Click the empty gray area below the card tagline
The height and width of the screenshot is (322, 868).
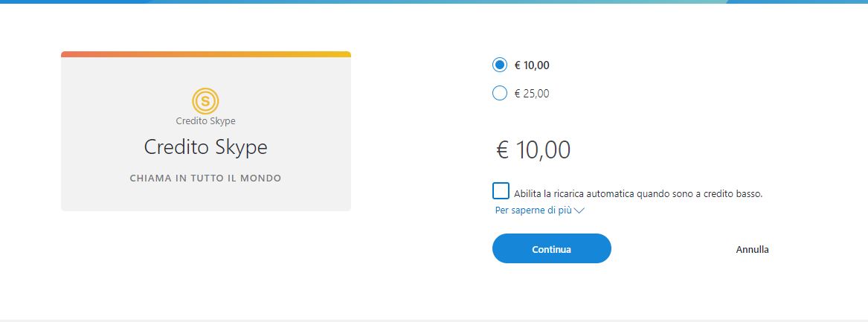[205, 198]
